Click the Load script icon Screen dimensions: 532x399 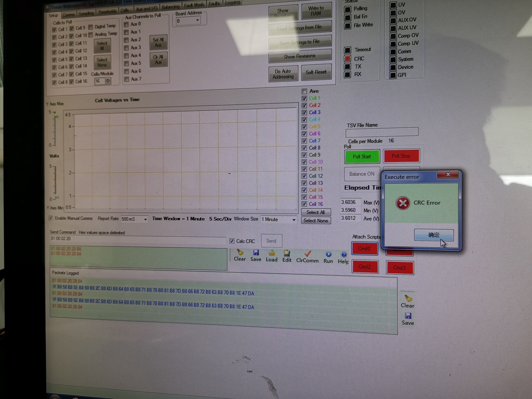click(272, 253)
